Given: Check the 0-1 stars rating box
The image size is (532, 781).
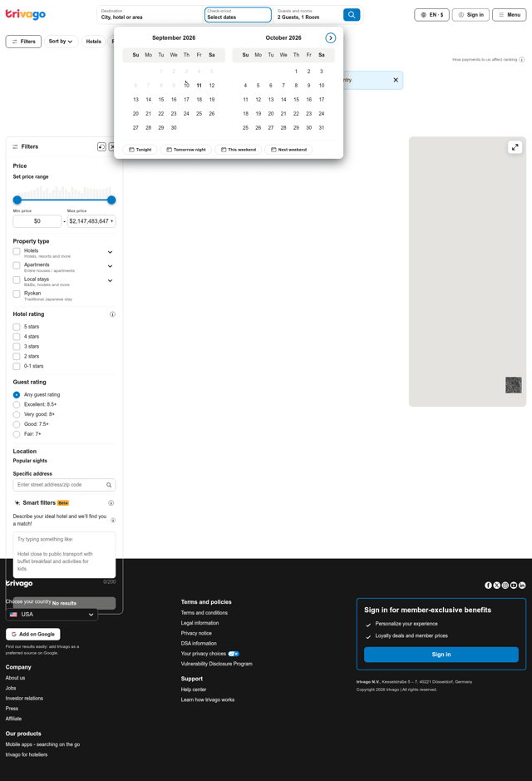Looking at the screenshot, I should pyautogui.click(x=17, y=367).
